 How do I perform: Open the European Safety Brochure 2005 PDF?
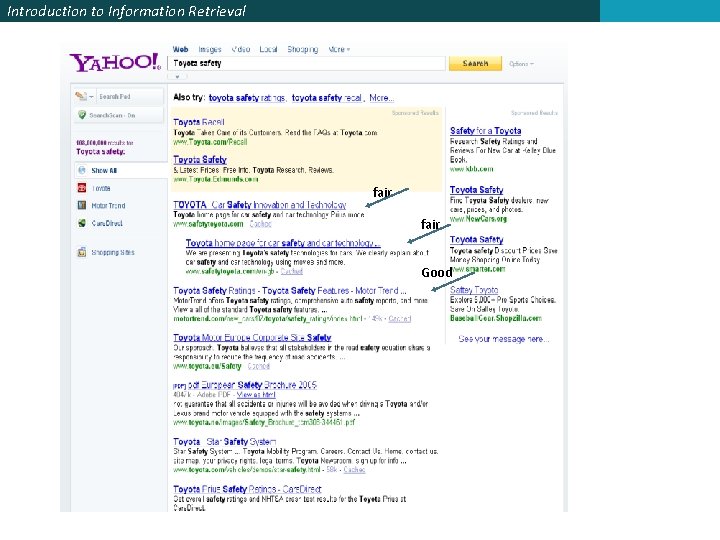click(252, 385)
